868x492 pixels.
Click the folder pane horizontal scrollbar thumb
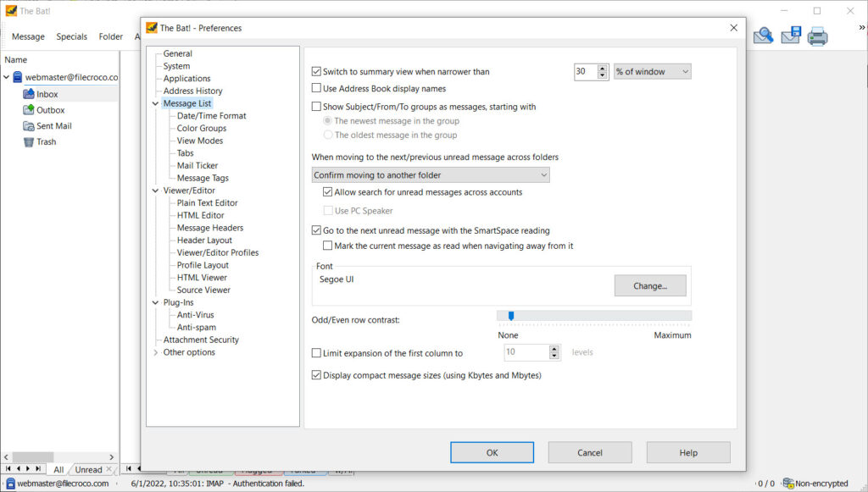(x=33, y=457)
